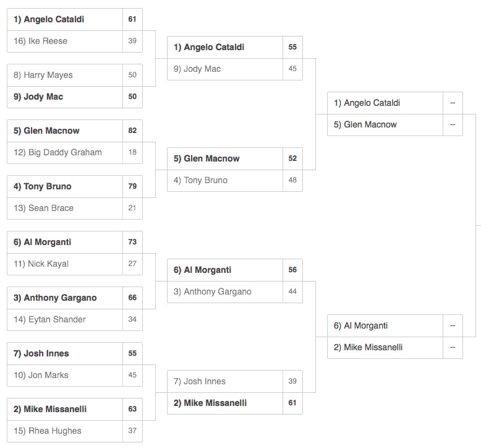
Task: Click the Nick Kayal entry
Action: pos(75,264)
